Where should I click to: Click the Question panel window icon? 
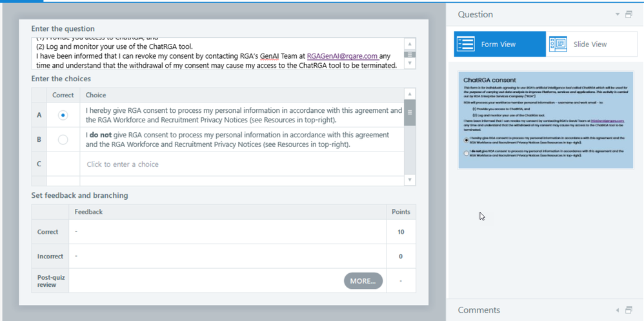pos(629,14)
